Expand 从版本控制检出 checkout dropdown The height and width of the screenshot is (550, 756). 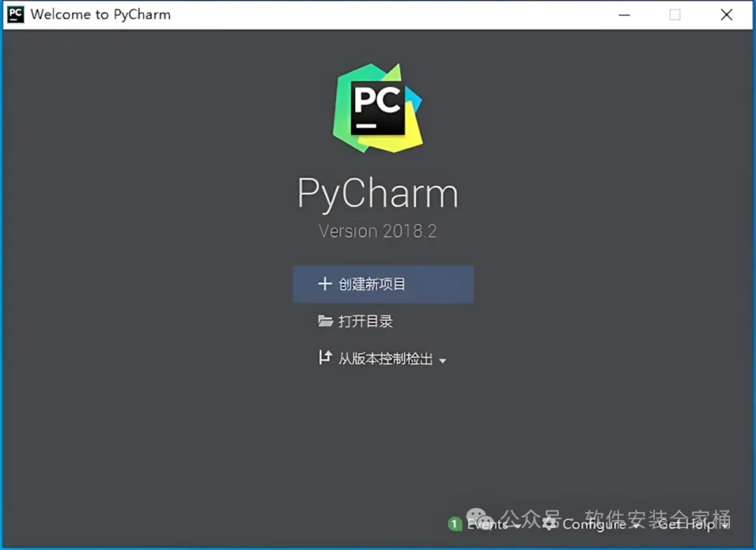pos(382,359)
